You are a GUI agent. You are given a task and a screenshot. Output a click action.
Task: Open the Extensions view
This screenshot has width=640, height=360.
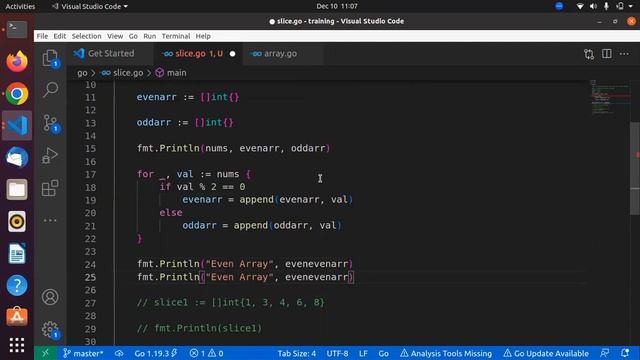[x=50, y=188]
